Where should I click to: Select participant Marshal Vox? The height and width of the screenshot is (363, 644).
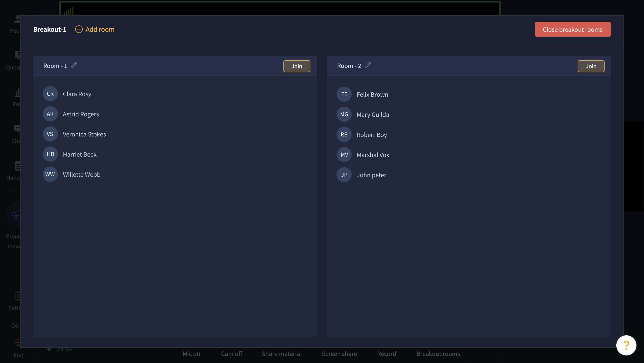click(373, 155)
